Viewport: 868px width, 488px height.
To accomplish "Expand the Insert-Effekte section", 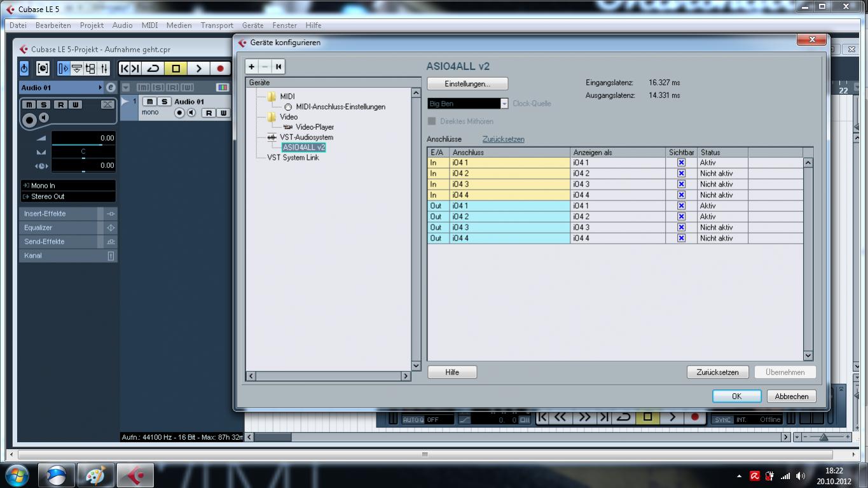I will [x=68, y=214].
